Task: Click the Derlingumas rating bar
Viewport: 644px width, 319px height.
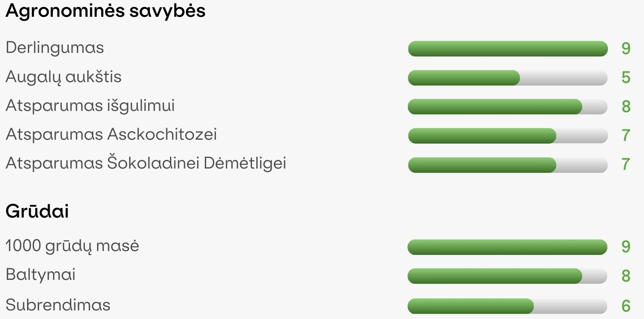Action: 507,49
